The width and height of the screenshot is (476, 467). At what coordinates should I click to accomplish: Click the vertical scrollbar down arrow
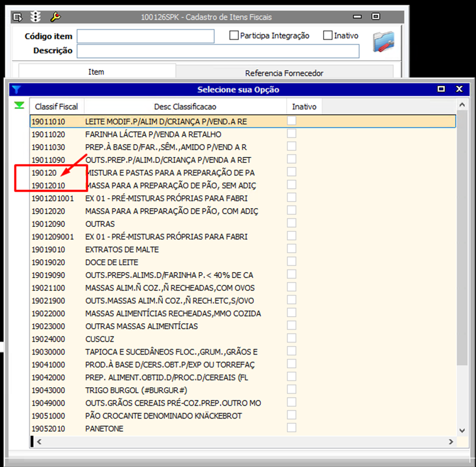[x=462, y=430]
